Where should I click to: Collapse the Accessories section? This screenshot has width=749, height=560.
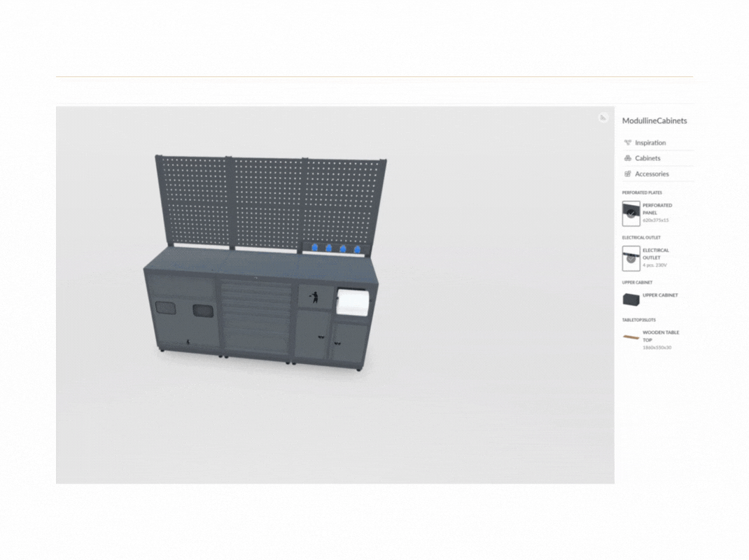point(652,174)
